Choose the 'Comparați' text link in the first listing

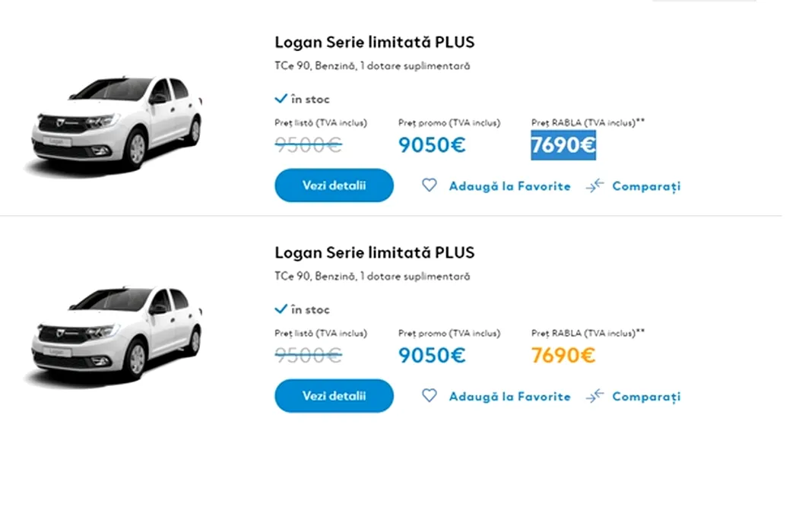[646, 186]
